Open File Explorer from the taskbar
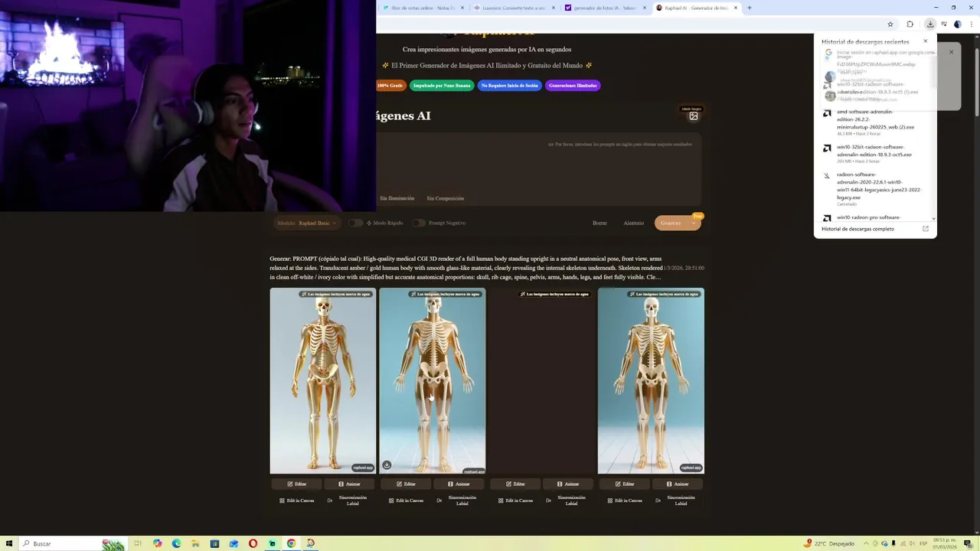 coord(195,543)
